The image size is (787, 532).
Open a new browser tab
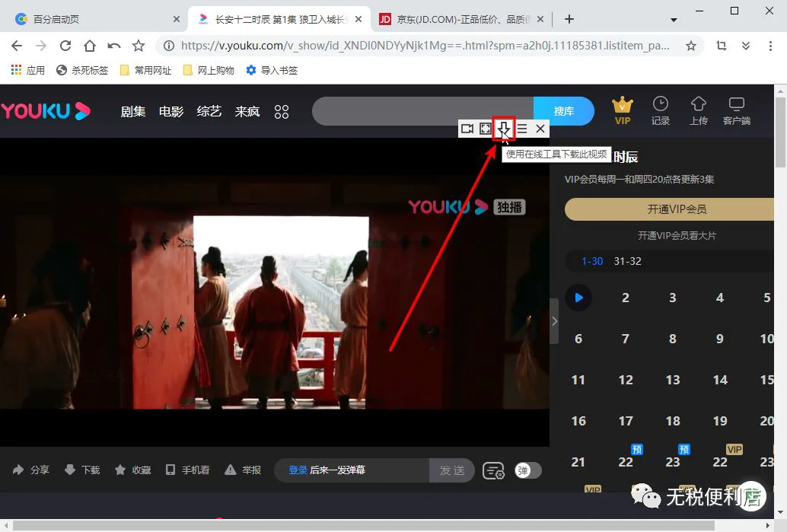[x=569, y=19]
